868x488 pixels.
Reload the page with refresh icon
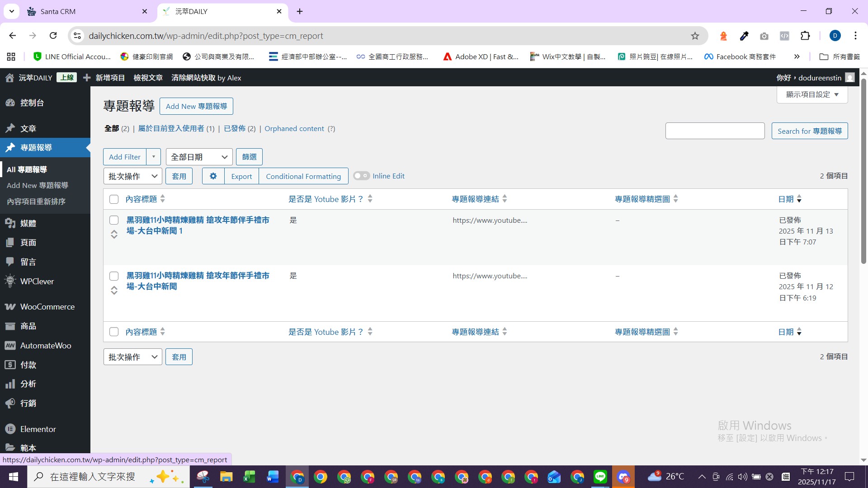tap(53, 36)
